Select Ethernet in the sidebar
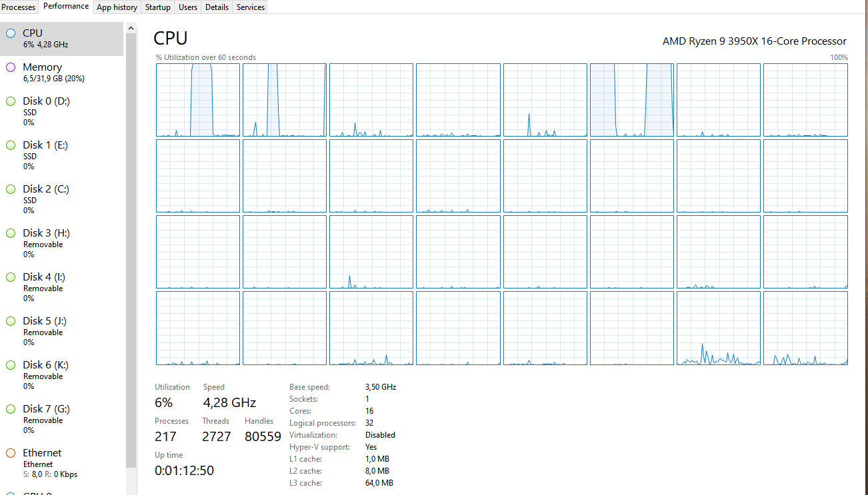 pyautogui.click(x=61, y=463)
